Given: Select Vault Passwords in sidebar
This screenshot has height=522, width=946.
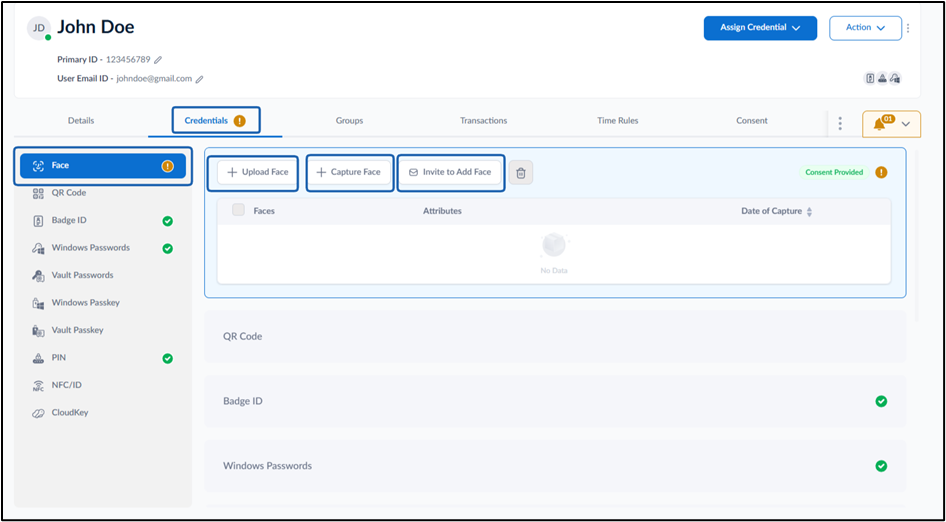Looking at the screenshot, I should (x=103, y=276).
